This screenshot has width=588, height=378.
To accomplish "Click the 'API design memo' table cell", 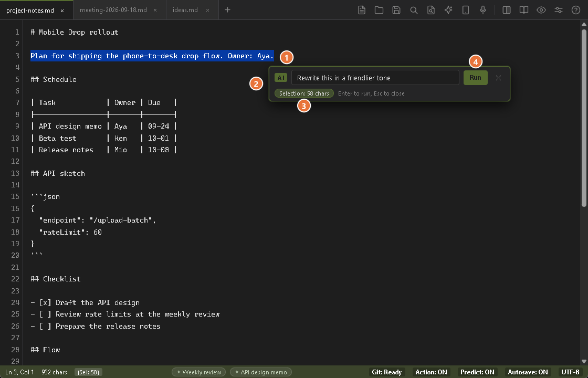I will coord(70,127).
